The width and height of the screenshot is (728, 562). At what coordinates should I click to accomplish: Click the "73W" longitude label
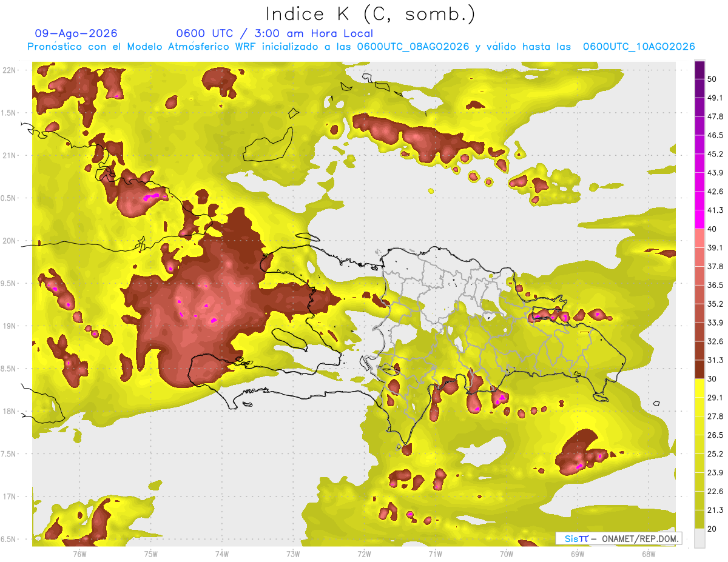click(x=293, y=554)
